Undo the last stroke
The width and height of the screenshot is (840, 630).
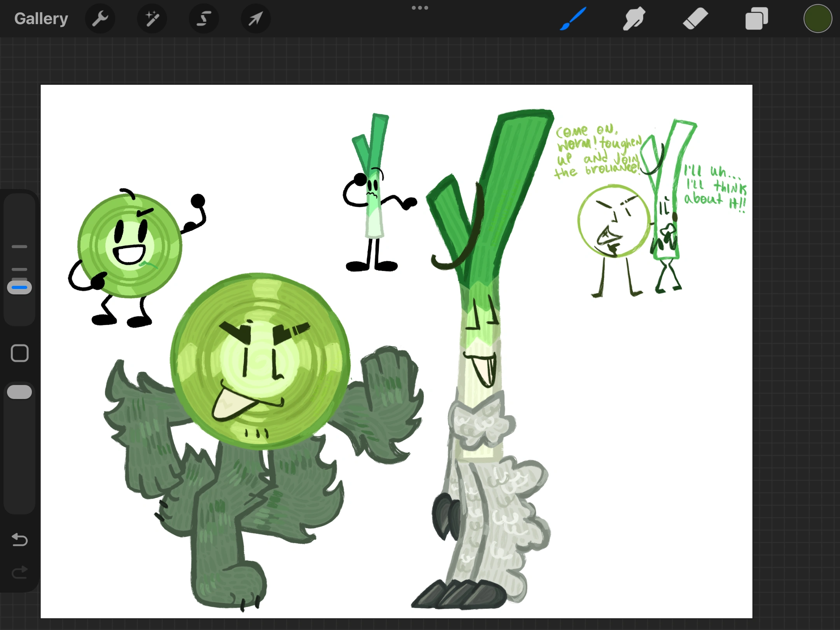(x=19, y=539)
